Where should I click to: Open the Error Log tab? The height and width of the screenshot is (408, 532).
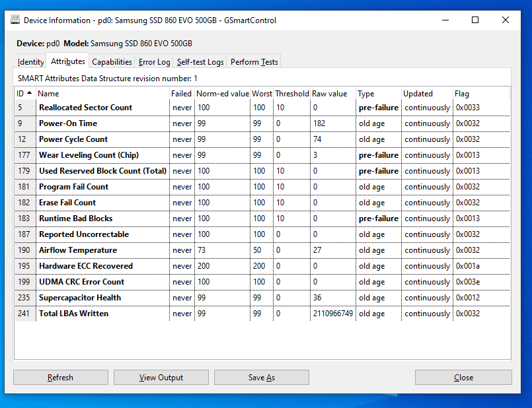(154, 61)
